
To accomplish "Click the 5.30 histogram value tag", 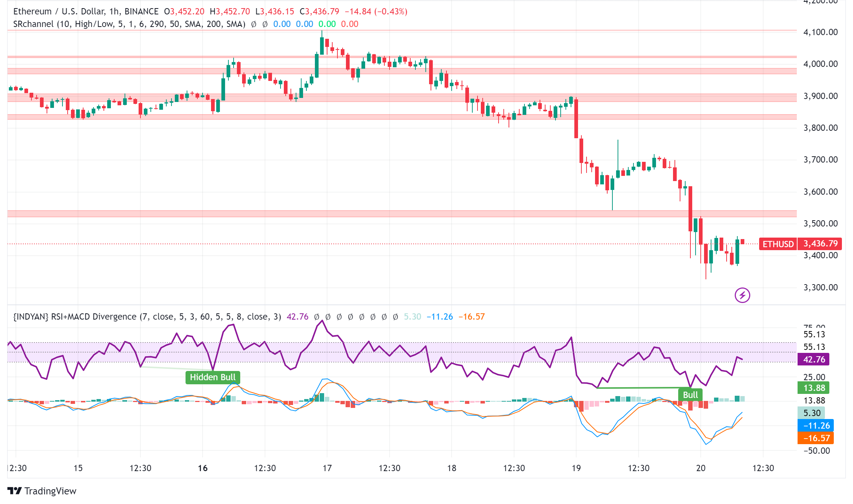I will click(811, 413).
